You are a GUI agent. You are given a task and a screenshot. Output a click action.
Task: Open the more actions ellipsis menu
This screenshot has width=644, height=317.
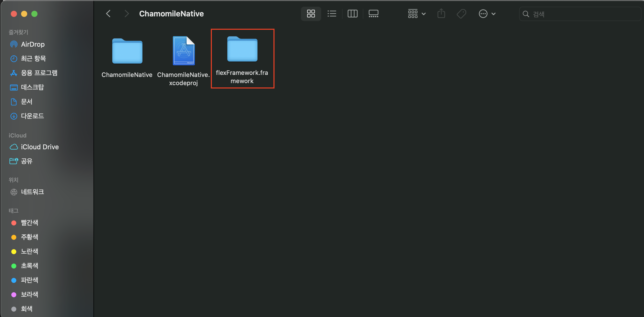(x=487, y=14)
